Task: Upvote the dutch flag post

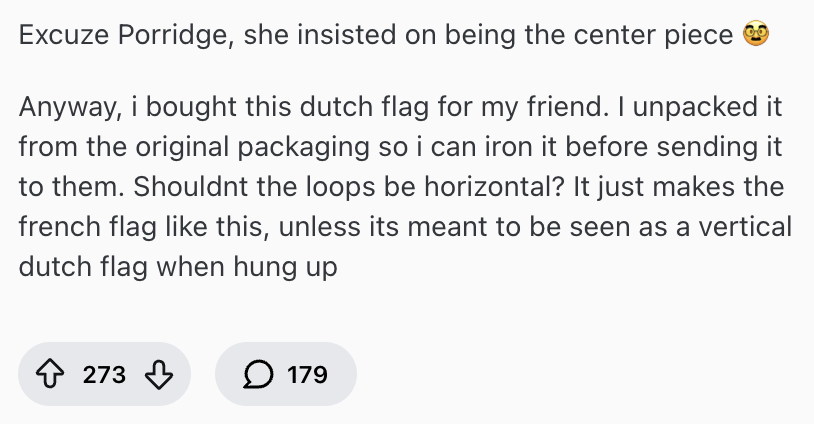Action: pyautogui.click(x=51, y=375)
